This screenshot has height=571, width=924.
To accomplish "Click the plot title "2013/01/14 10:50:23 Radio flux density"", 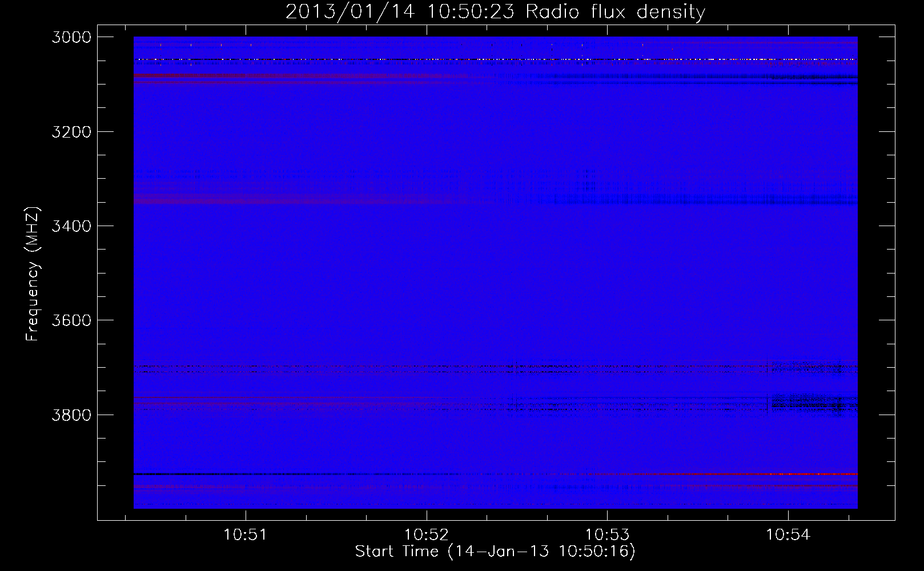I will pyautogui.click(x=495, y=12).
